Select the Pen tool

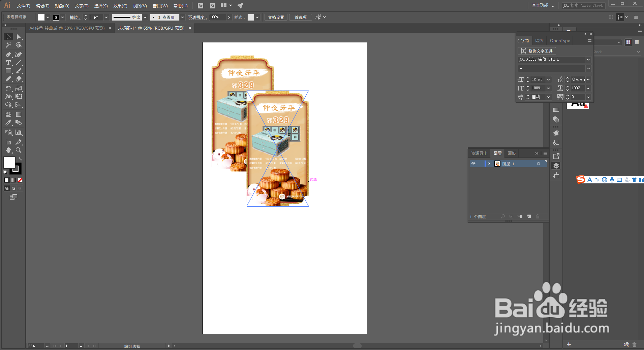click(x=8, y=55)
